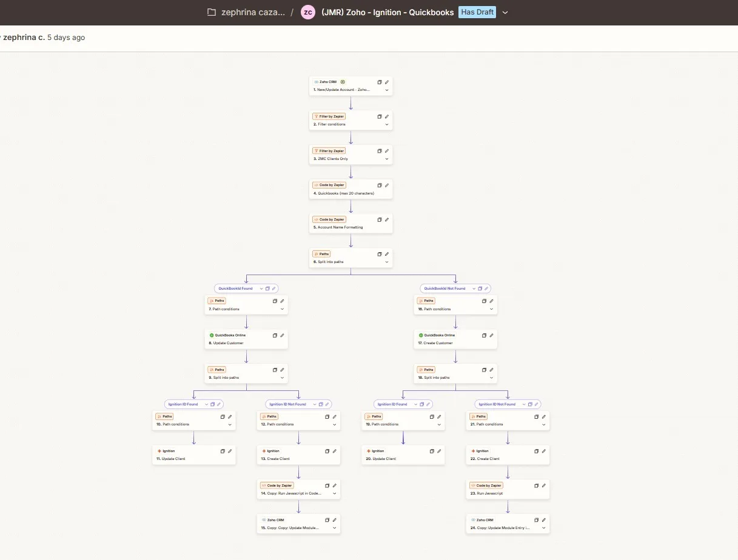Duplicate step 8 QuickBooks Online Update Customer
This screenshot has width=738, height=560.
tap(275, 335)
